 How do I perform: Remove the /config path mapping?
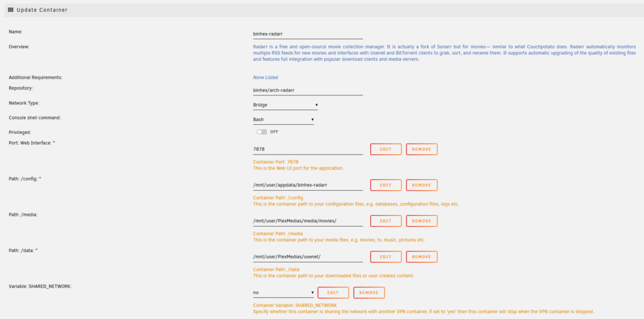click(x=422, y=185)
